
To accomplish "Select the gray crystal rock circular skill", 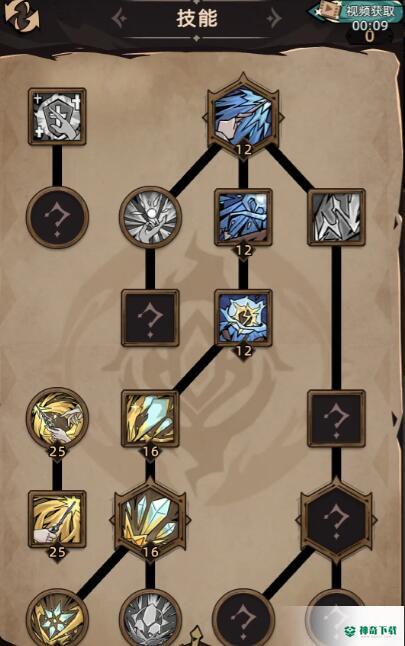I will (x=150, y=618).
